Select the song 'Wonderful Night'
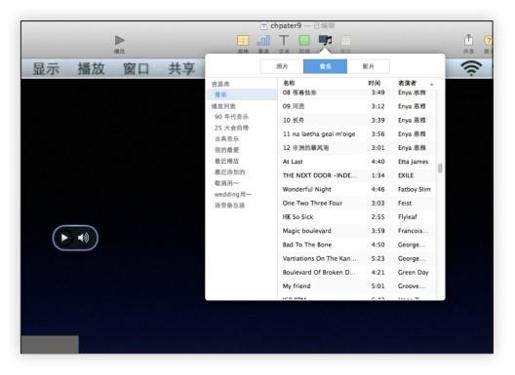The width and height of the screenshot is (515, 375). pos(358,189)
